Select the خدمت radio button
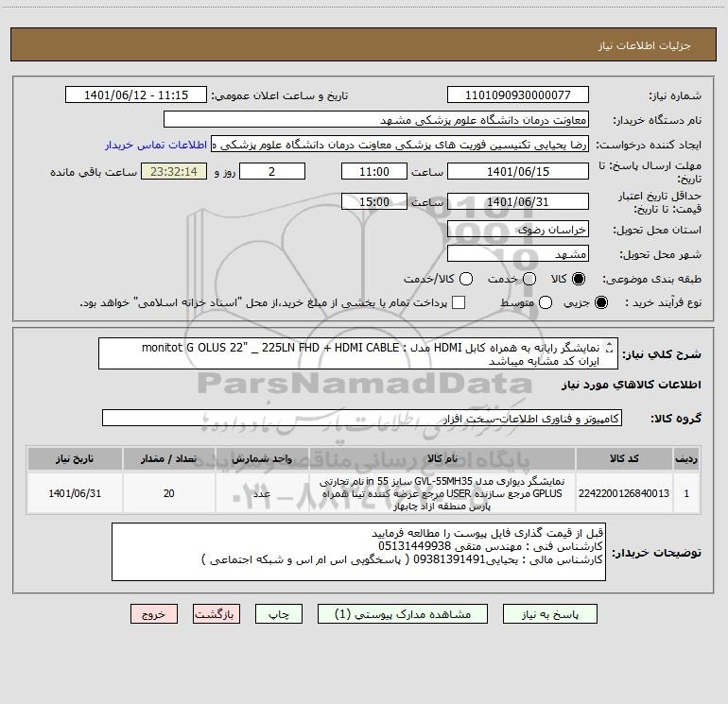Image resolution: width=728 pixels, height=704 pixels. 529,279
